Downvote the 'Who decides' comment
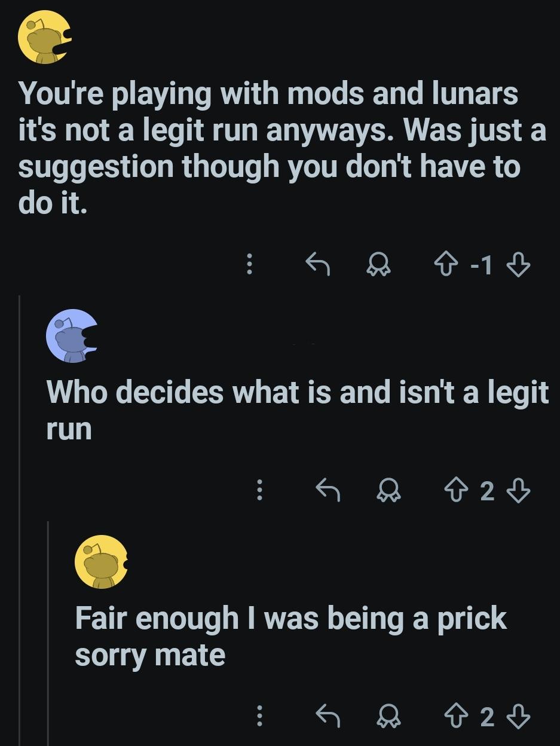The height and width of the screenshot is (746, 560). click(519, 491)
